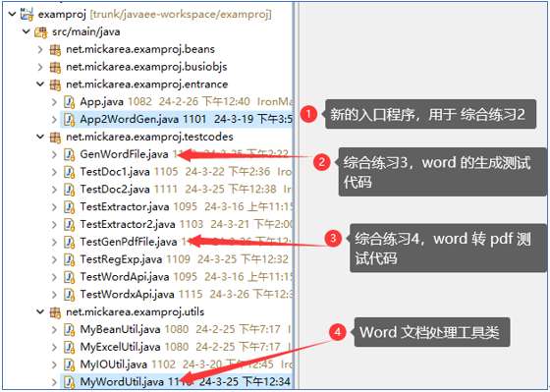The image size is (550, 392).
Task: Select the App.java file name
Action: [102, 102]
